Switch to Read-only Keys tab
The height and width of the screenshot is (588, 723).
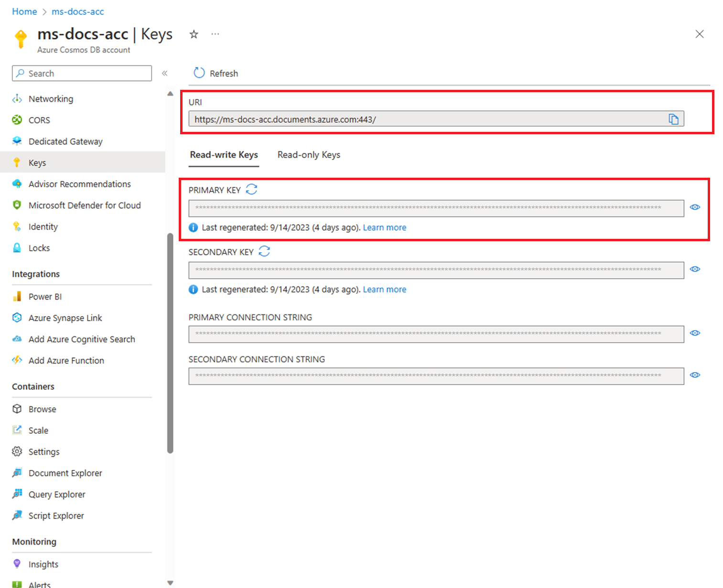(309, 155)
